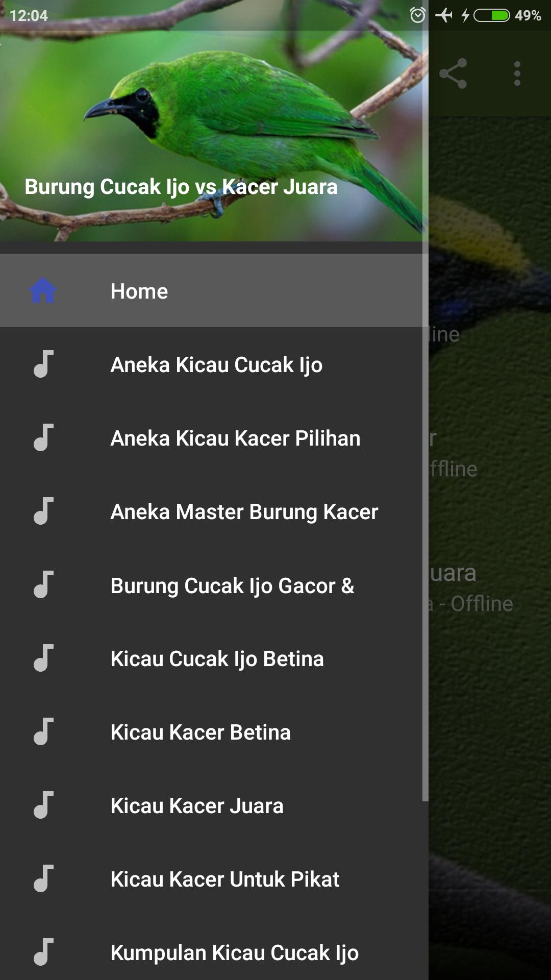551x980 pixels.
Task: Tap the green bird header image
Action: click(214, 120)
